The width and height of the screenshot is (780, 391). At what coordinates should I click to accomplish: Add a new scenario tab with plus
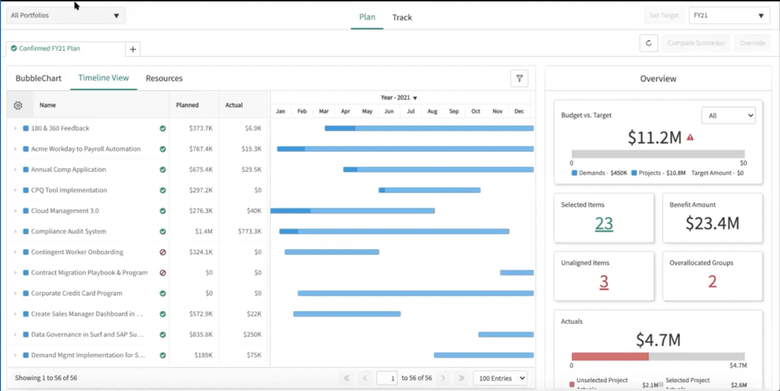[x=133, y=49]
